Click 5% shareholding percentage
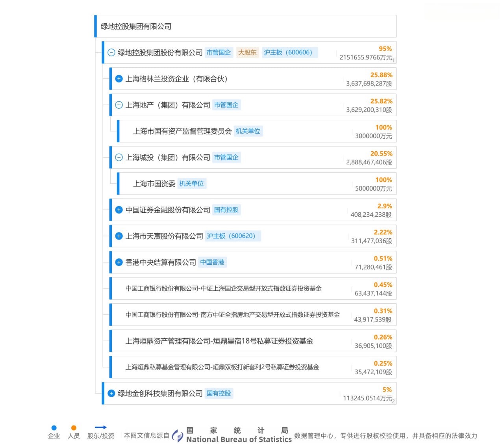The image size is (504, 444). click(387, 390)
